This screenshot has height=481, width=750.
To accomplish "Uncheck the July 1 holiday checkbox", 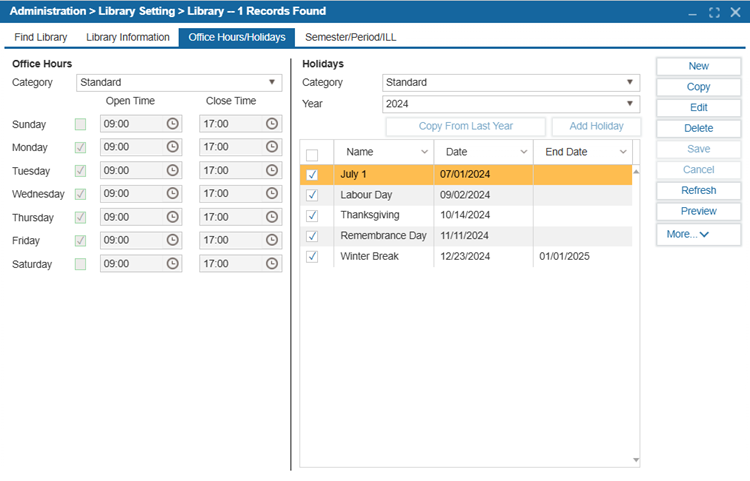I will pos(312,175).
